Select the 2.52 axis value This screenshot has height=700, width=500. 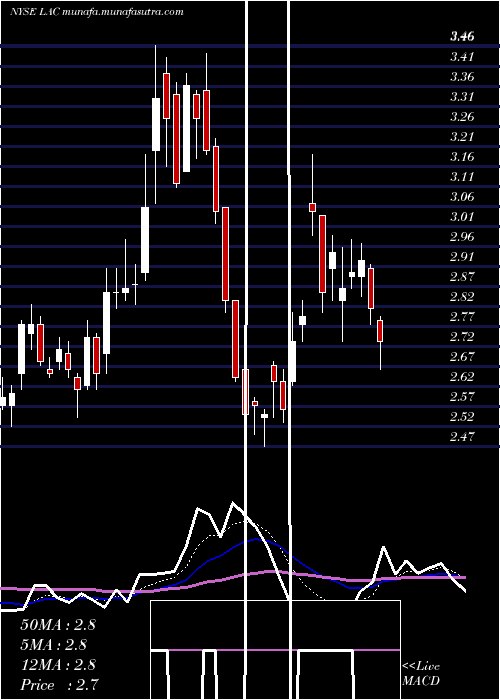click(462, 417)
